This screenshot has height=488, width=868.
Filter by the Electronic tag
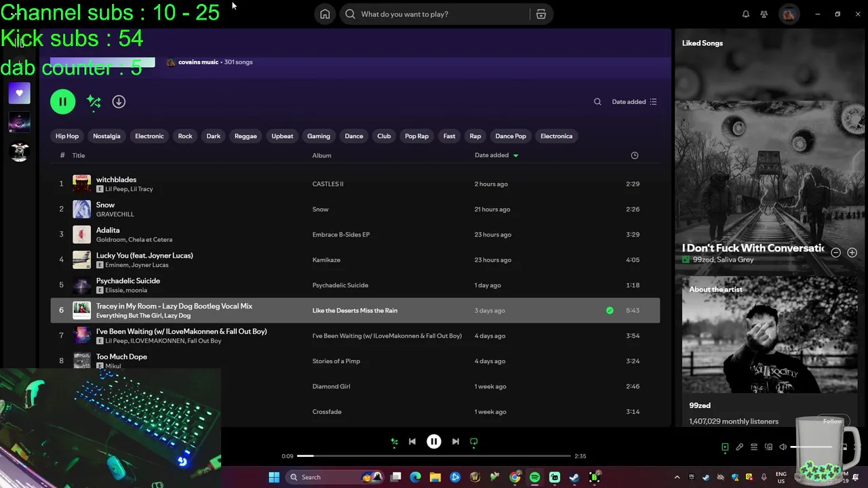[x=149, y=136]
